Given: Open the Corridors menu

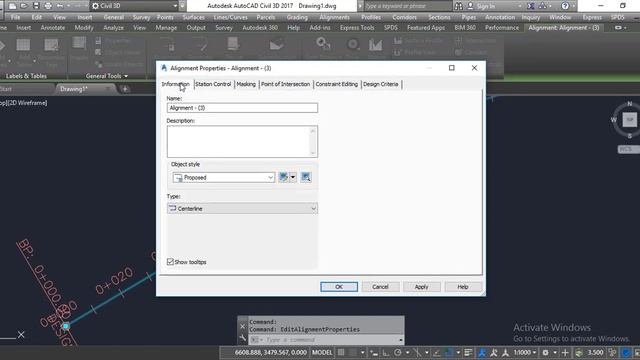Looking at the screenshot, I should coord(404,17).
